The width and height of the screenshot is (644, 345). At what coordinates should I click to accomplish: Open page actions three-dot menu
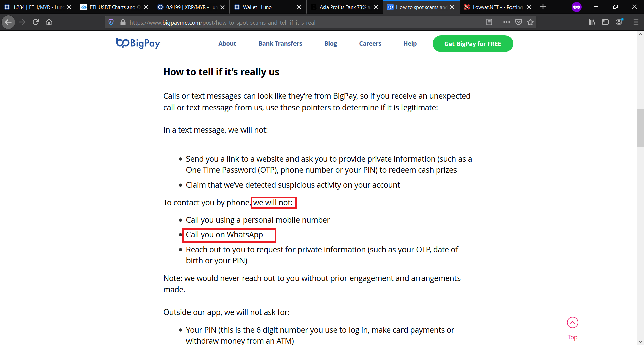pyautogui.click(x=506, y=22)
